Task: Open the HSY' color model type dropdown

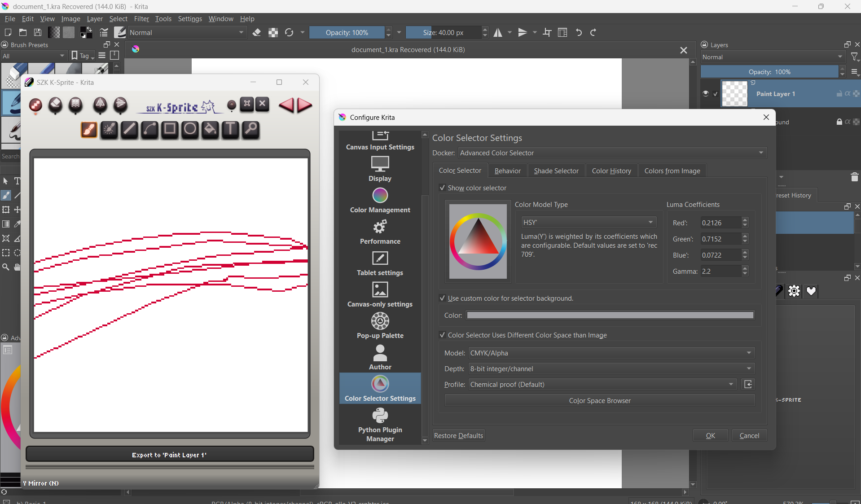Action: click(x=589, y=222)
